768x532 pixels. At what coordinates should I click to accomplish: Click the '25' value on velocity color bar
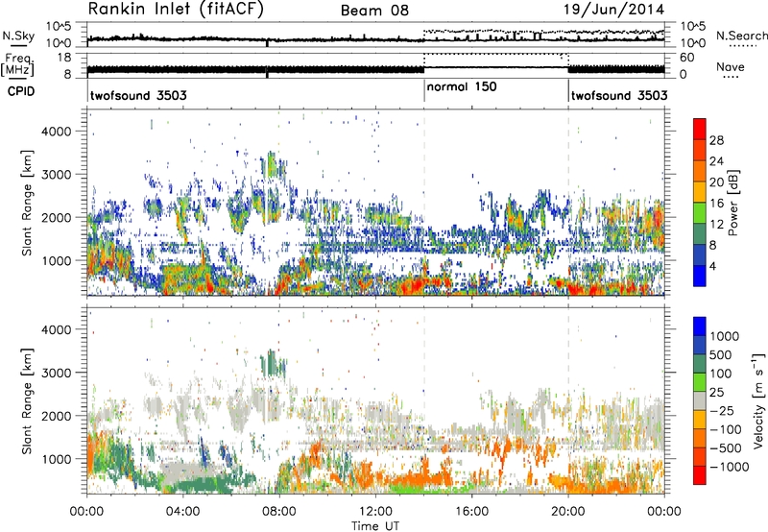717,393
